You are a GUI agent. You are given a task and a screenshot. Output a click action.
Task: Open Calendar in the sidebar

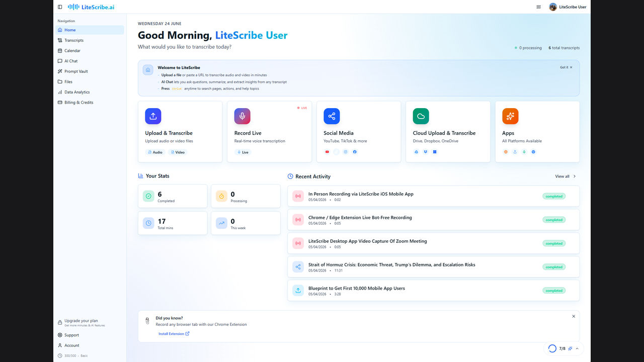coord(90,51)
